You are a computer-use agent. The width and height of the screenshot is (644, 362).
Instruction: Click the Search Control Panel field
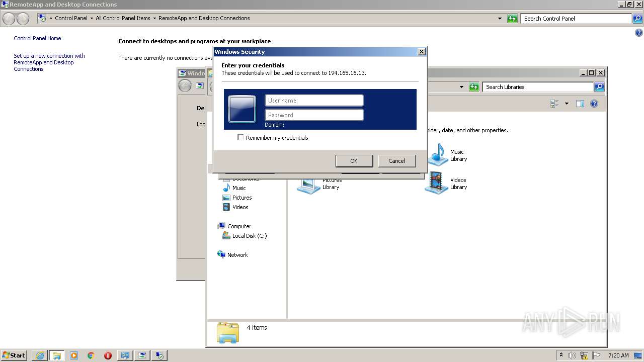pos(577,19)
